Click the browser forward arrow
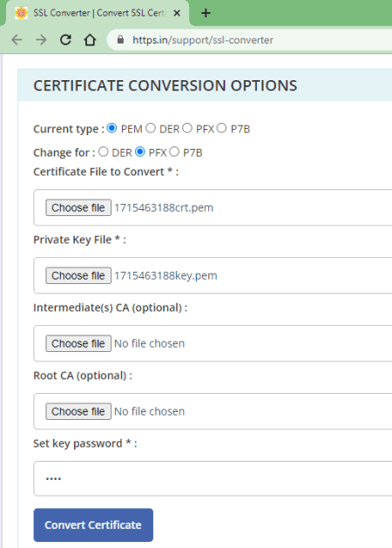The height and width of the screenshot is (548, 392). [41, 40]
